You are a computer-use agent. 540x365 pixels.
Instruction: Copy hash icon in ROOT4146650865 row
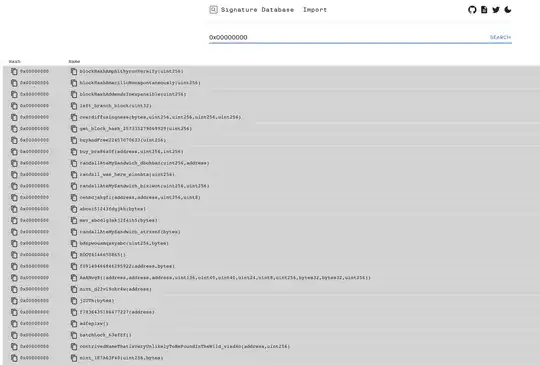14,255
